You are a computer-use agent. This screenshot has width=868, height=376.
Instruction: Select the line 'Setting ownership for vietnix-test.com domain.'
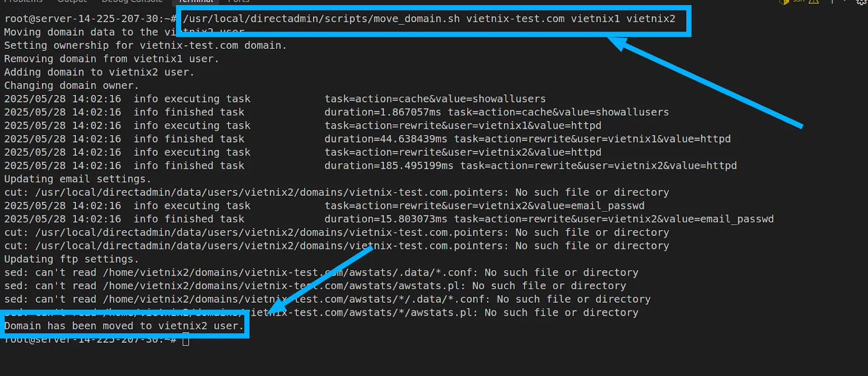point(145,46)
